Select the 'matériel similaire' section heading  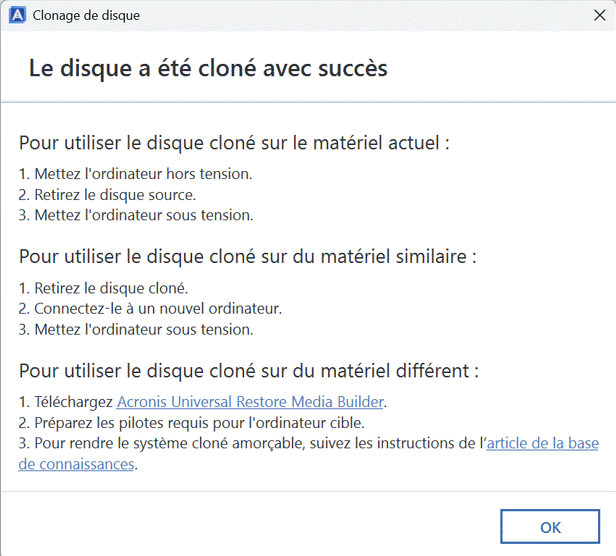[248, 257]
